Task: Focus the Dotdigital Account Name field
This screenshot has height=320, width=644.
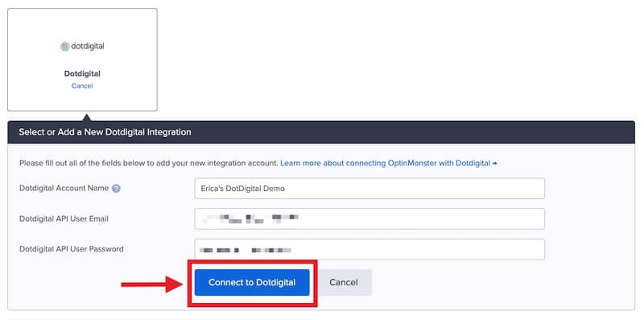Action: [369, 189]
